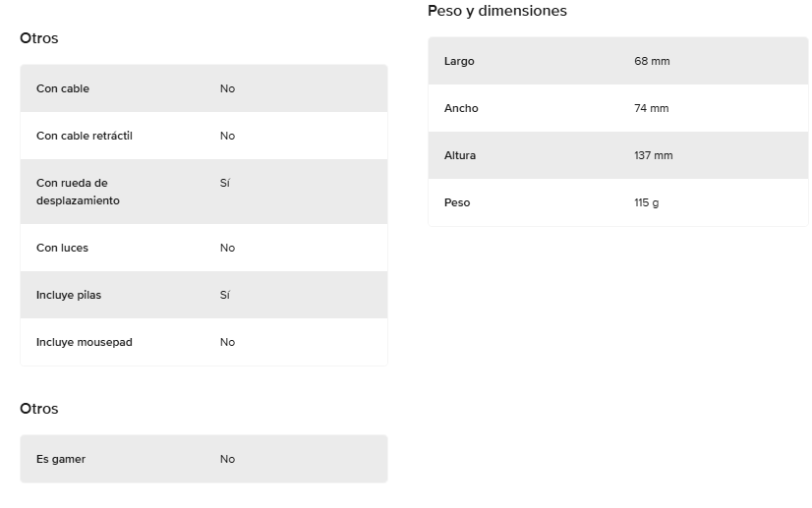Click the second 'Otros' heading above Es gamer
Image resolution: width=812 pixels, height=508 pixels.
39,409
